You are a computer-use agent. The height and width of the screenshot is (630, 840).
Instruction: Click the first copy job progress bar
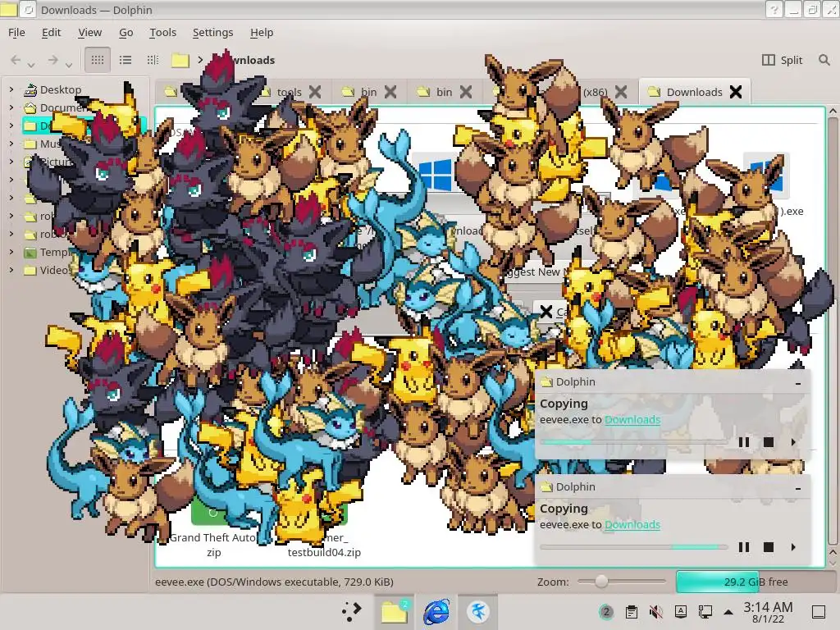(x=634, y=442)
